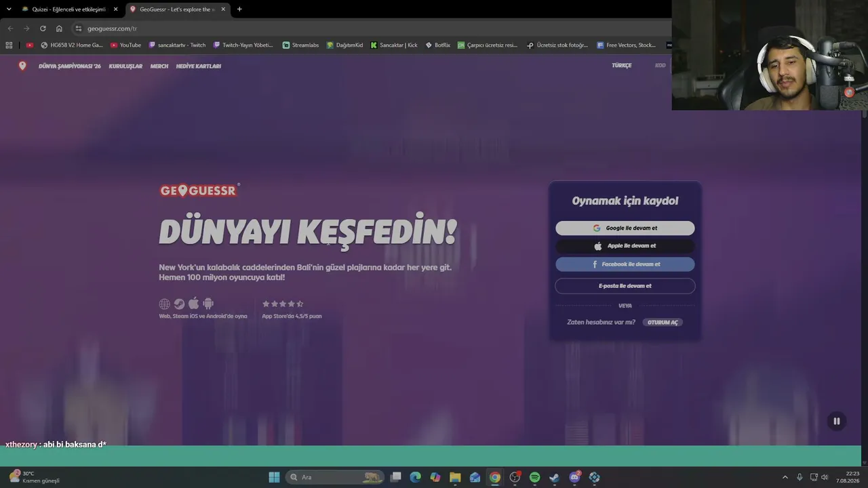
Task: Select E-posta ile devam et
Action: point(625,286)
